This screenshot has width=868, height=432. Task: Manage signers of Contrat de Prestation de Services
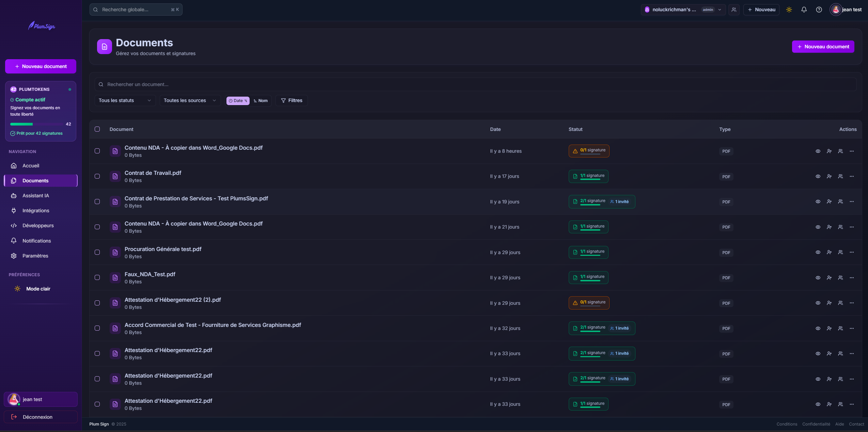tap(840, 202)
